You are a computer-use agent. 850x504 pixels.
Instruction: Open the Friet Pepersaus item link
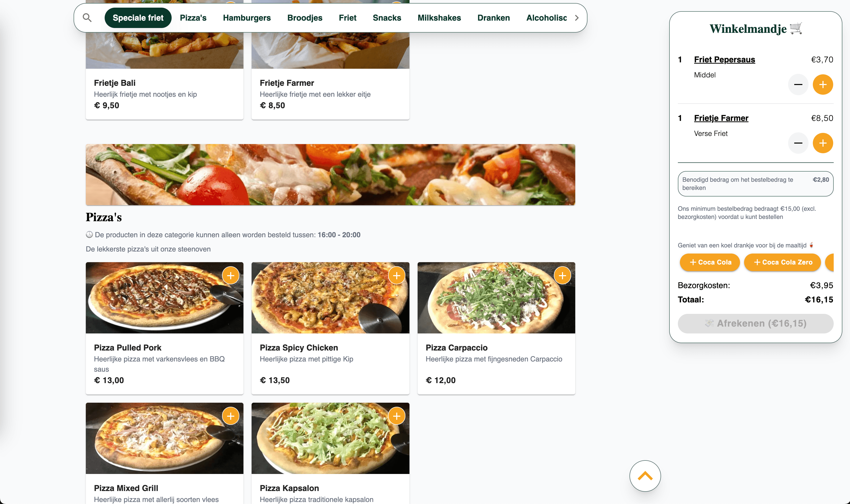tap(725, 59)
